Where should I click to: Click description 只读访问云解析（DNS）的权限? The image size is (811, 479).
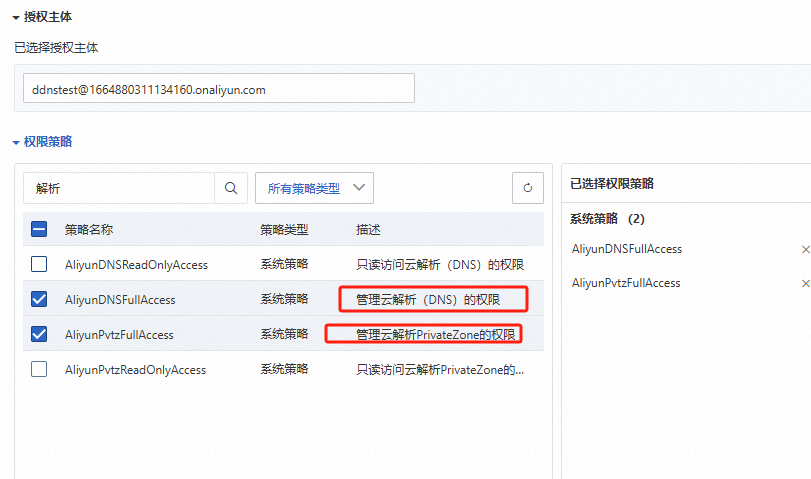[440, 265]
